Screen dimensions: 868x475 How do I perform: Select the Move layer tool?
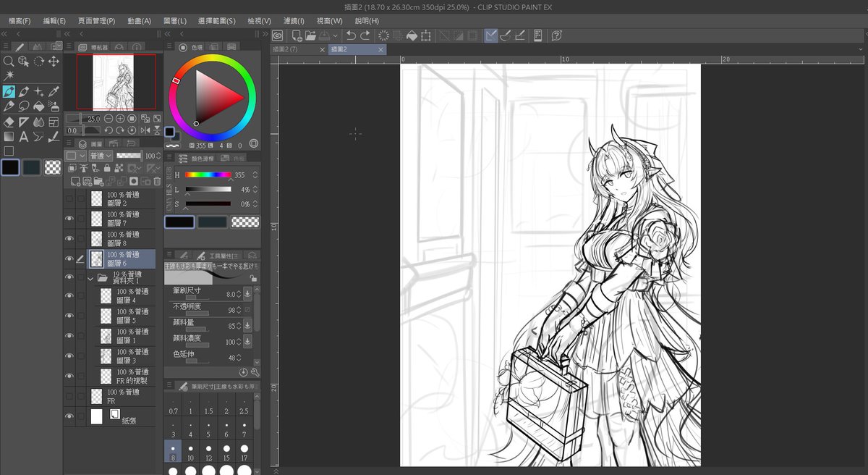(54, 62)
